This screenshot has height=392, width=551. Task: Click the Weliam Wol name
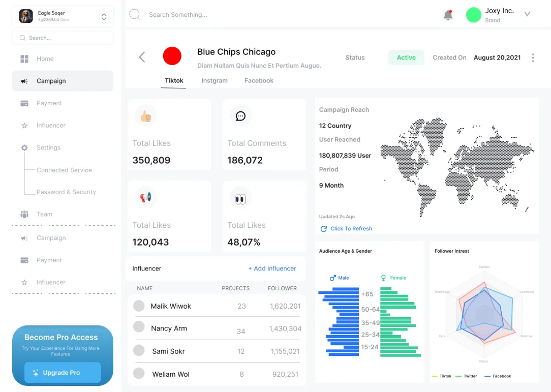tap(171, 374)
